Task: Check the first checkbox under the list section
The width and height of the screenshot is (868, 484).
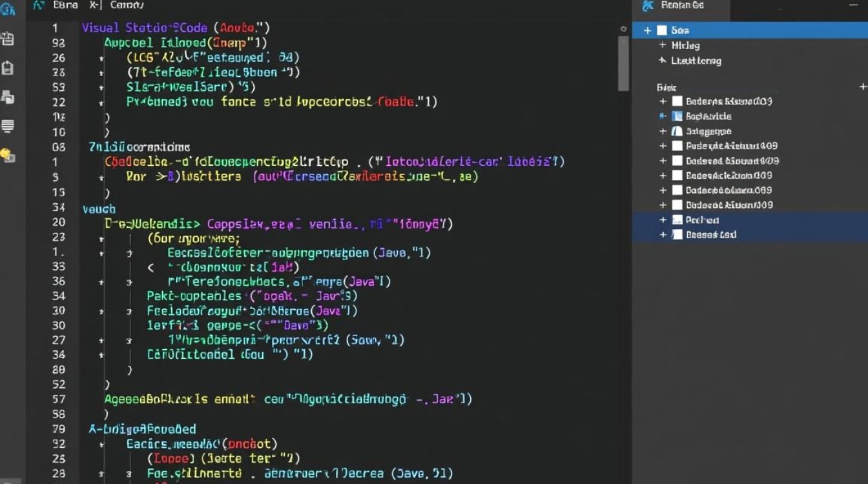Action: (x=677, y=101)
